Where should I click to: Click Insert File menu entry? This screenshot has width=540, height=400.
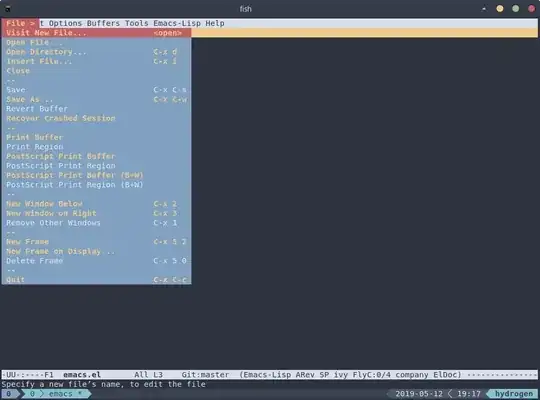click(96, 61)
